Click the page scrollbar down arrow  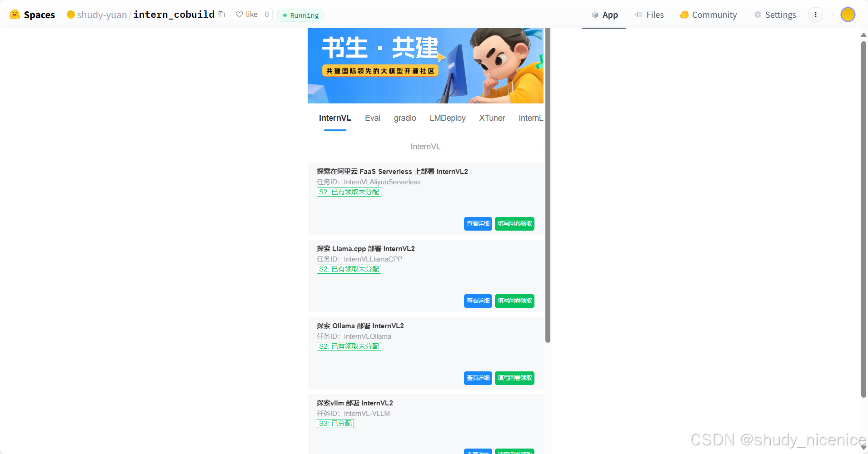[x=863, y=448]
